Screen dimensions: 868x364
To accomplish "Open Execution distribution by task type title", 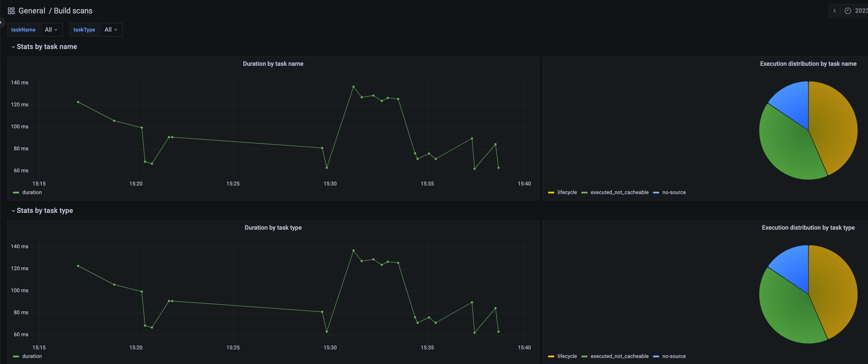I will tap(808, 228).
